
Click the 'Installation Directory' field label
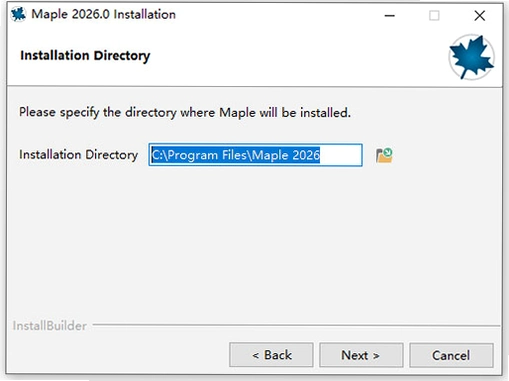tap(78, 155)
